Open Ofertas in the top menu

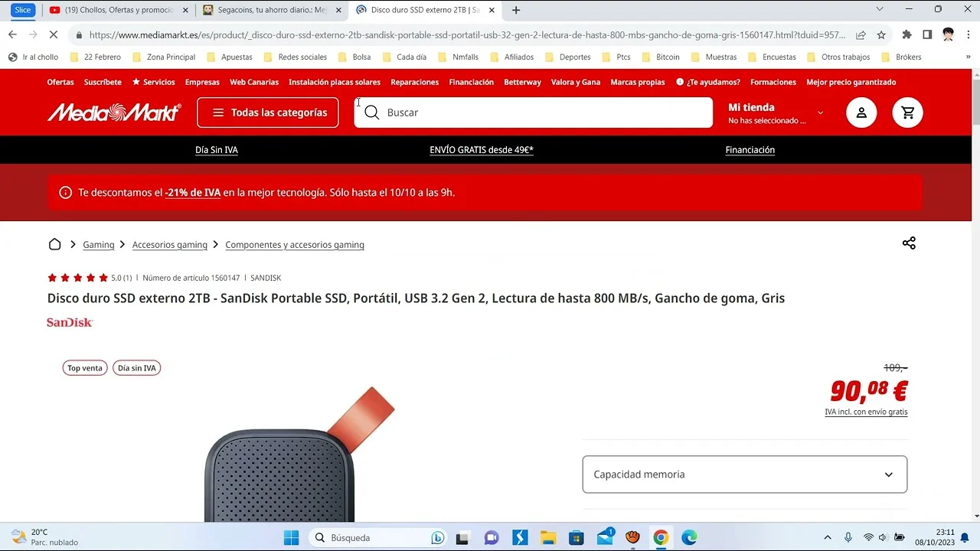[x=60, y=82]
